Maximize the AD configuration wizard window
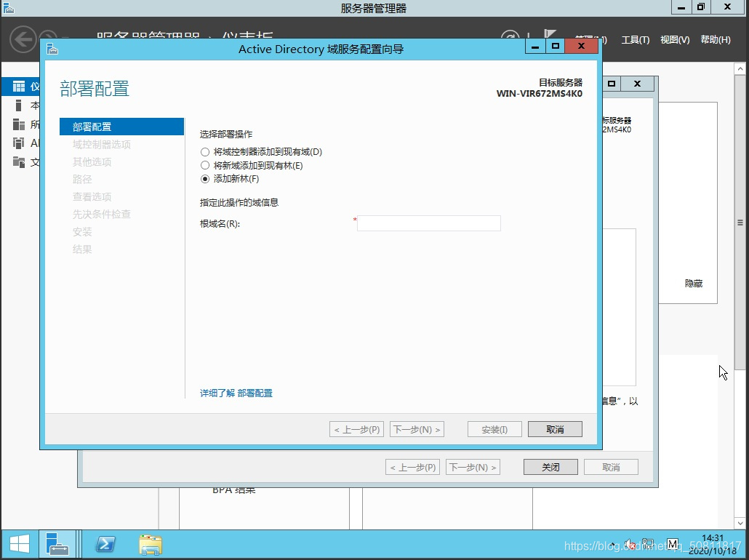The height and width of the screenshot is (560, 749). pos(555,46)
